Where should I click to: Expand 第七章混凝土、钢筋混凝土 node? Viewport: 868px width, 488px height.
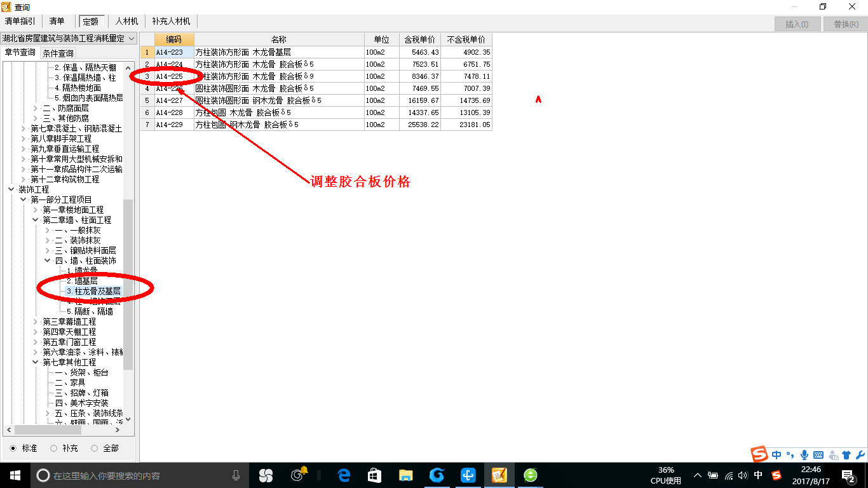pos(24,128)
